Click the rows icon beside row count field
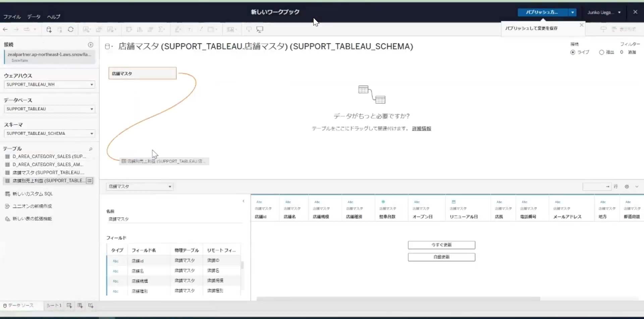The image size is (644, 319). point(616,186)
